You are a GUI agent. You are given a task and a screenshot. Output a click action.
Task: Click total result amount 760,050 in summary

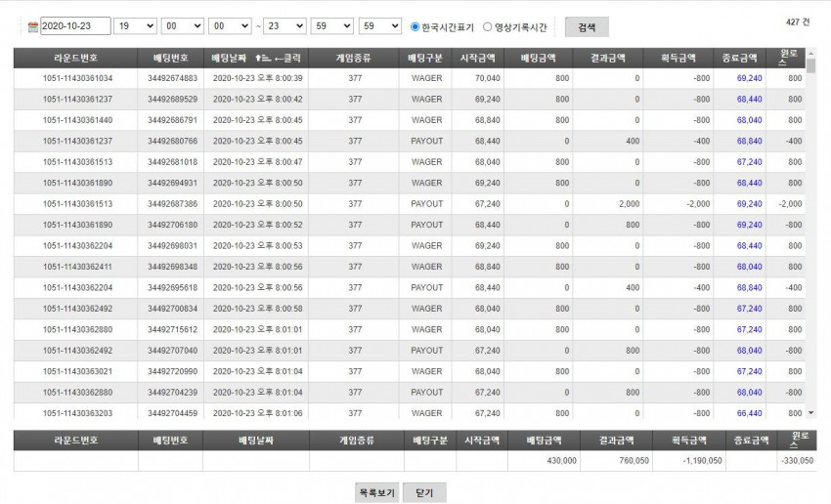(634, 461)
